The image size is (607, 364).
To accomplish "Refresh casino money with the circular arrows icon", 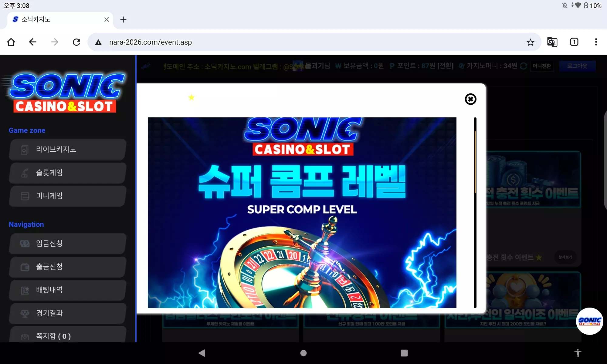I will point(524,66).
